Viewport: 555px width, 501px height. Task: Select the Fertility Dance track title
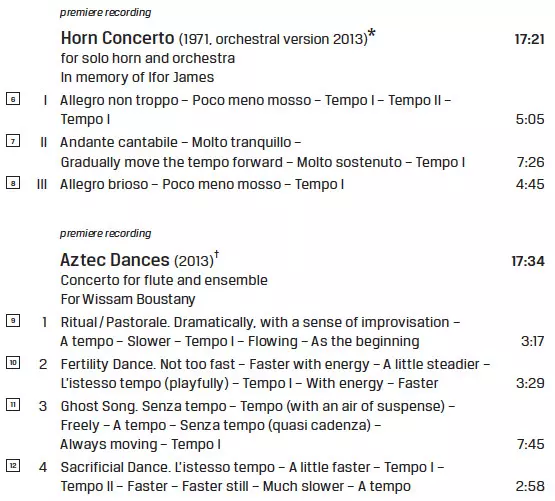coord(107,365)
